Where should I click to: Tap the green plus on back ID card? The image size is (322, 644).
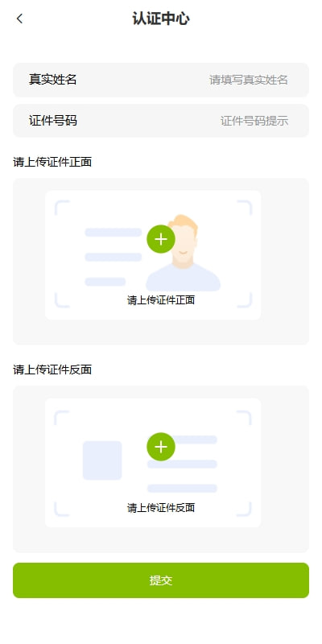[x=161, y=447]
